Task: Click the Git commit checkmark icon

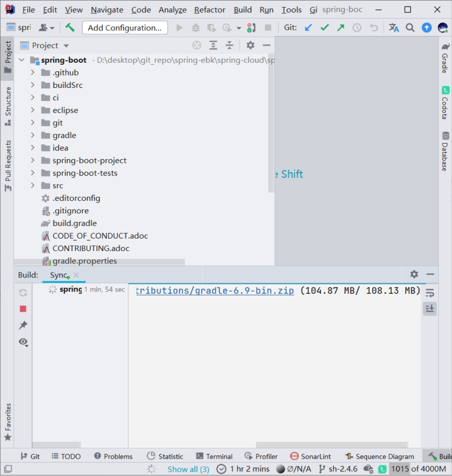Action: tap(324, 27)
